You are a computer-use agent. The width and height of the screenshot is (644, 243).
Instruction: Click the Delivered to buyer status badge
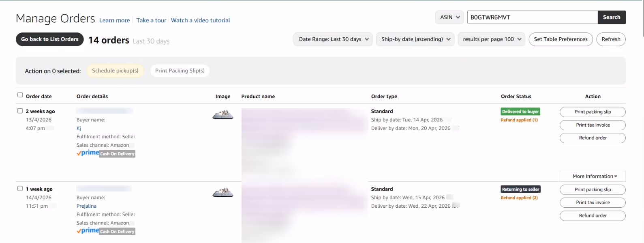(x=520, y=112)
